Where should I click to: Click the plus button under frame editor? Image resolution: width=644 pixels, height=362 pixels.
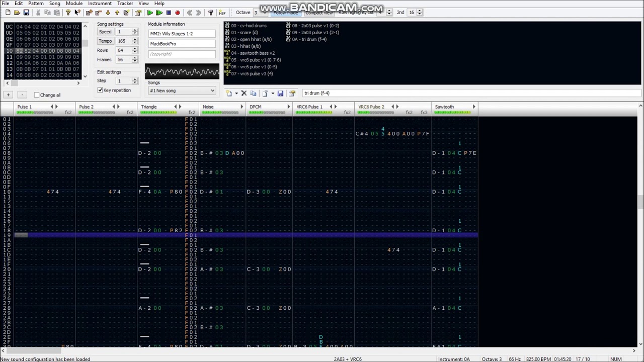click(x=8, y=95)
